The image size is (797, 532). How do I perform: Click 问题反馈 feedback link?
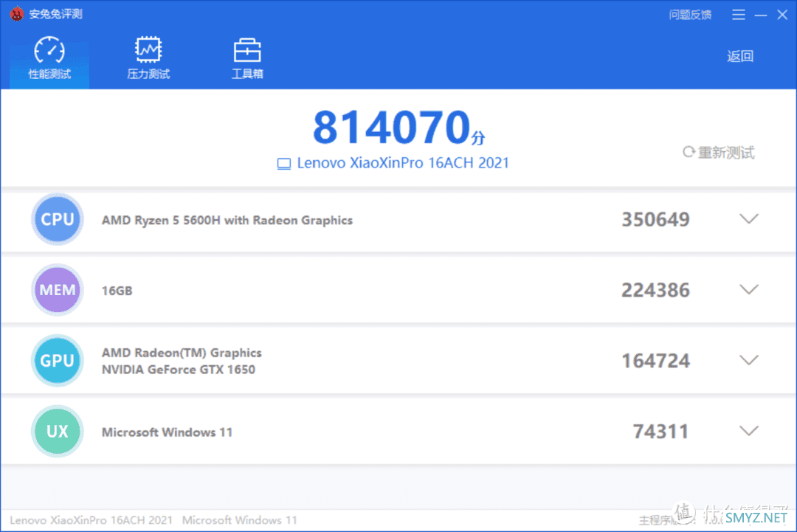click(690, 15)
